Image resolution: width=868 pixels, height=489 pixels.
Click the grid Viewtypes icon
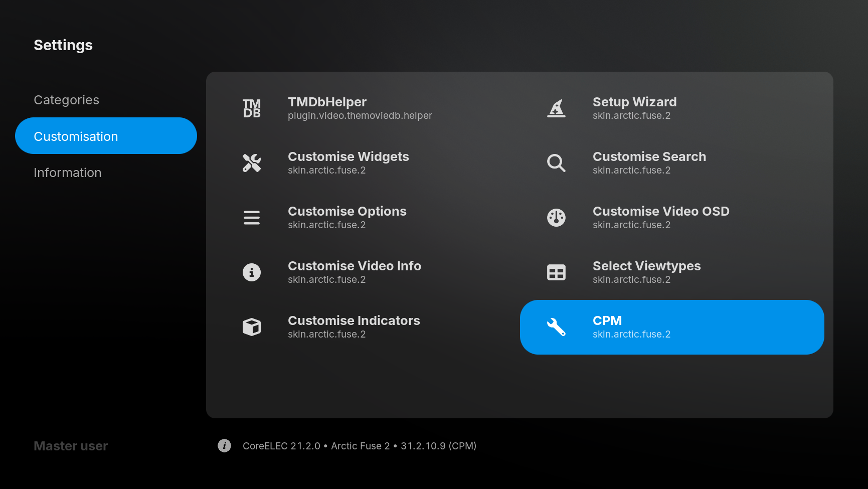coord(556,272)
